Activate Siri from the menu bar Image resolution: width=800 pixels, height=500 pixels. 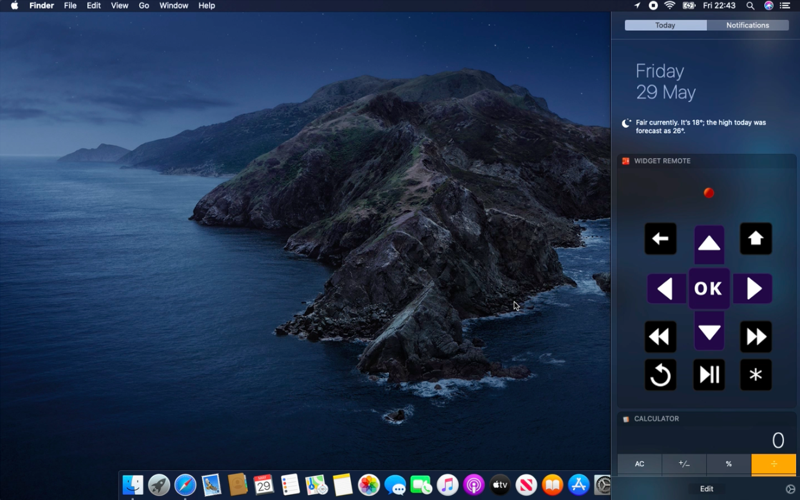(768, 6)
